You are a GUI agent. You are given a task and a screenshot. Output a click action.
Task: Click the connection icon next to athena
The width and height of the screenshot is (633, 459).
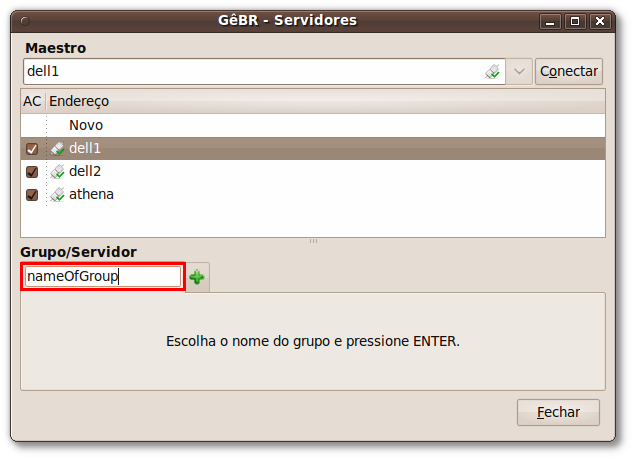(57, 195)
